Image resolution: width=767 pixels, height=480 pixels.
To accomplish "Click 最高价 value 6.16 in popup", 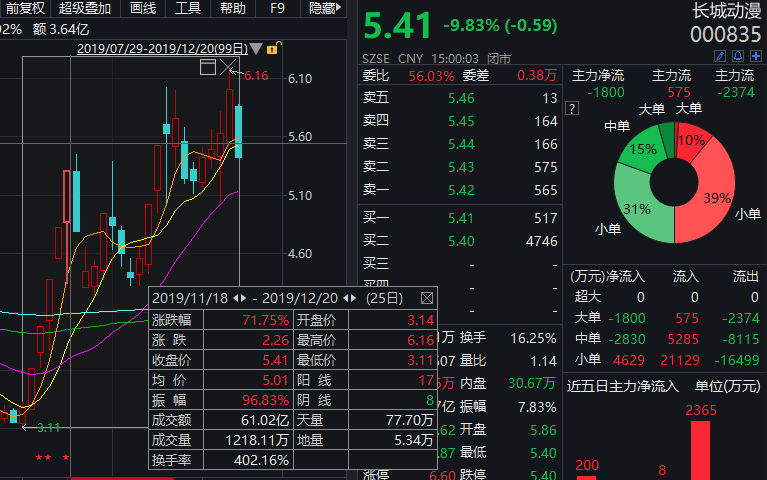I will click(x=421, y=340).
